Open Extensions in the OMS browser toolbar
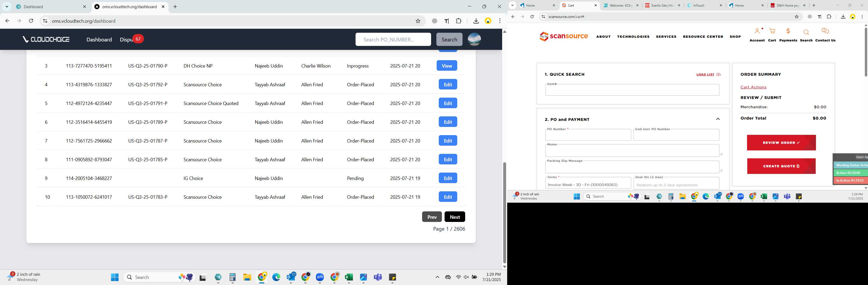Screen dimensions: 868x285 point(459,21)
